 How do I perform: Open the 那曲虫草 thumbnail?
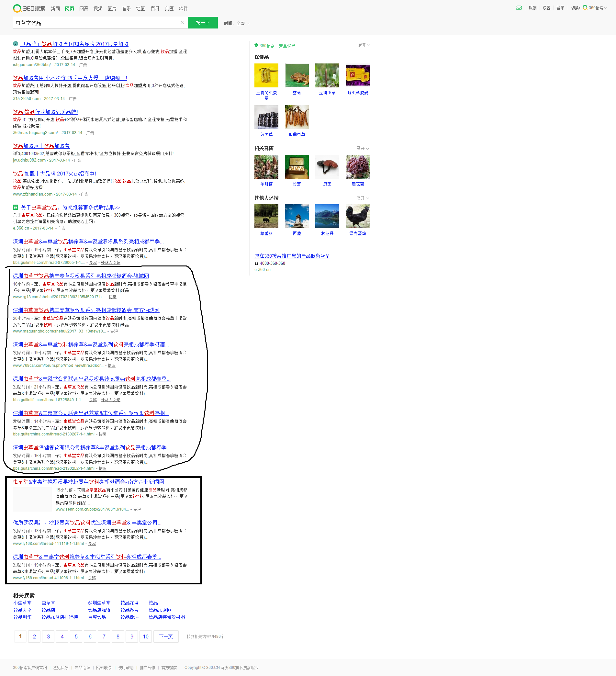297,117
